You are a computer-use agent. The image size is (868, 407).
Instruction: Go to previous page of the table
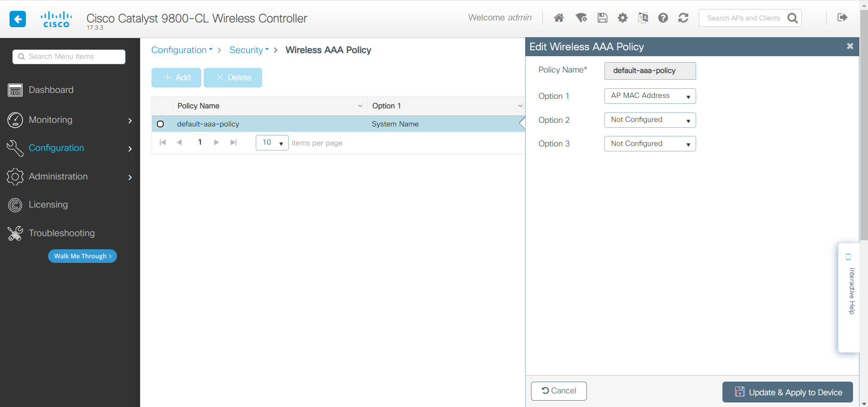180,142
